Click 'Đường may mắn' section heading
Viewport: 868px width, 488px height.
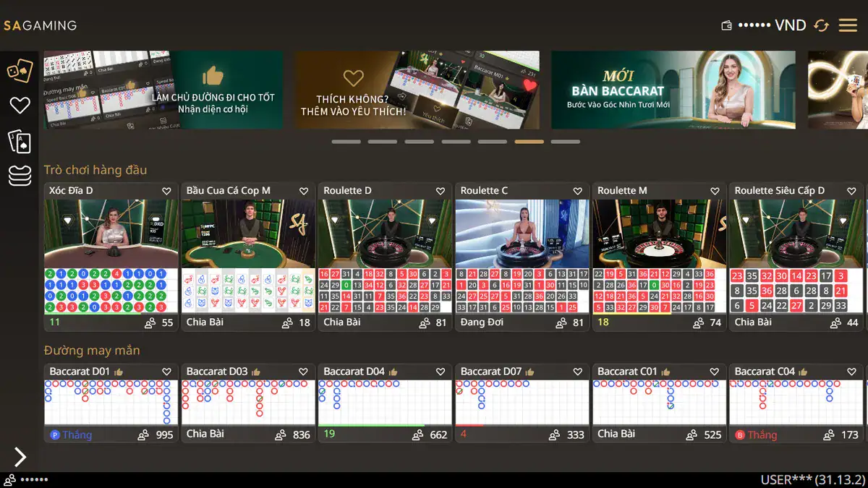92,351
